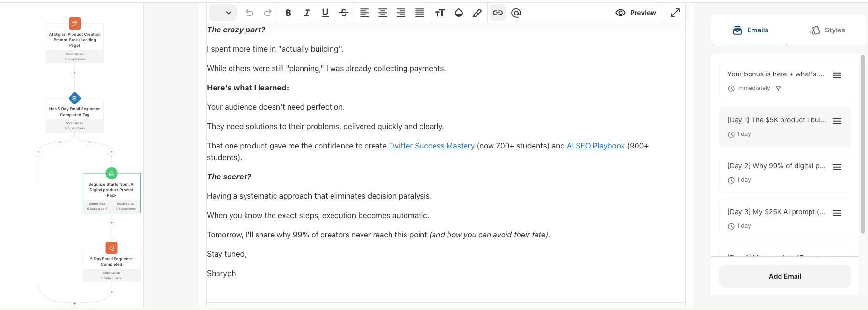
Task: Toggle italic formatting
Action: [x=307, y=13]
